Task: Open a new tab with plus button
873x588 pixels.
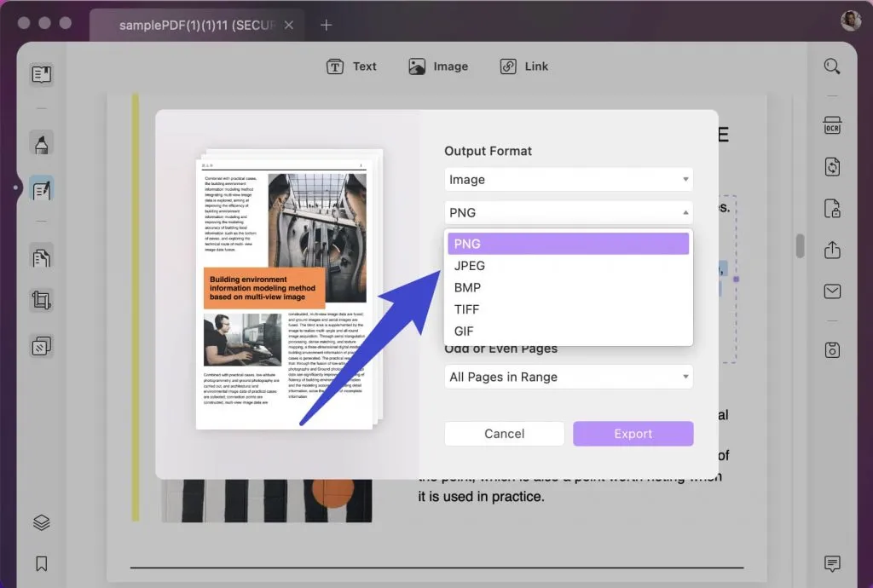Action: click(x=327, y=25)
